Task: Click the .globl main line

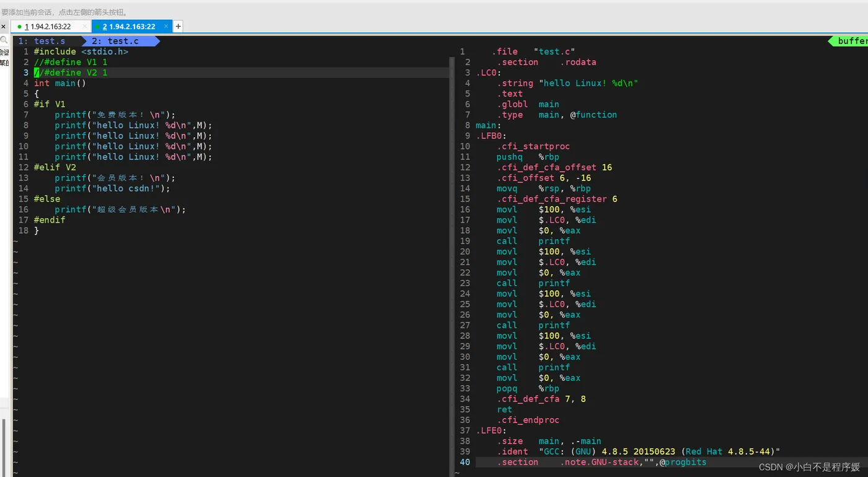Action: coord(528,104)
